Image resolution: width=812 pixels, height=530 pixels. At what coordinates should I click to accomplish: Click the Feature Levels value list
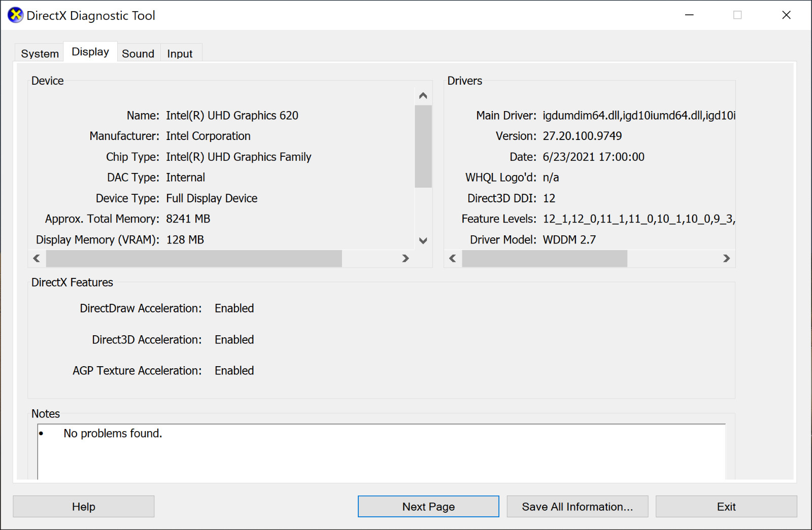coord(639,219)
